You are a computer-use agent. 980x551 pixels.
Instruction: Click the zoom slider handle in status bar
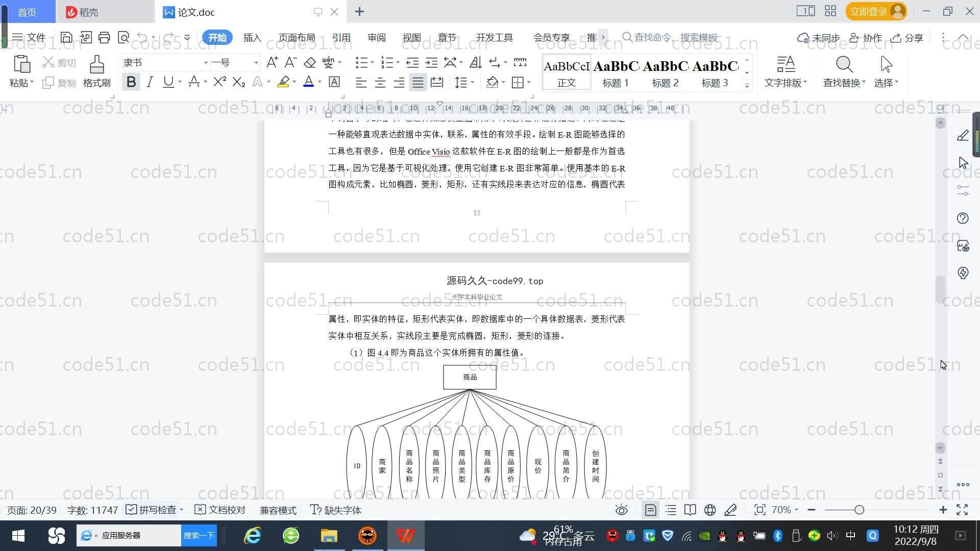(859, 510)
